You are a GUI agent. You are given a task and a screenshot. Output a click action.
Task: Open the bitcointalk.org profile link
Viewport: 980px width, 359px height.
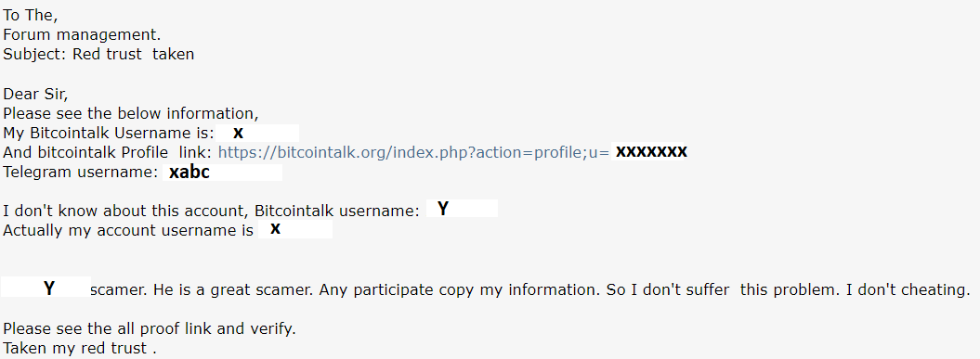tap(413, 152)
